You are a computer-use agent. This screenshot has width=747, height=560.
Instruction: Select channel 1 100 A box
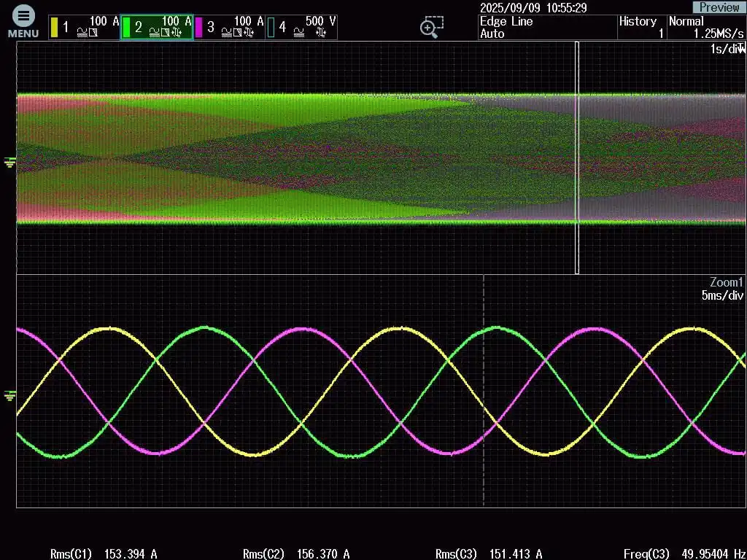[85, 27]
